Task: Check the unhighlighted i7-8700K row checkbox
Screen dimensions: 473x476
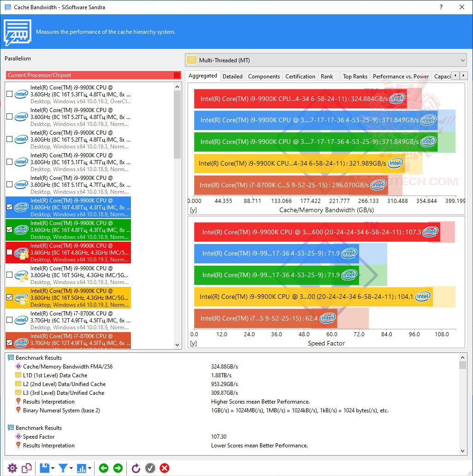Action: (x=9, y=320)
